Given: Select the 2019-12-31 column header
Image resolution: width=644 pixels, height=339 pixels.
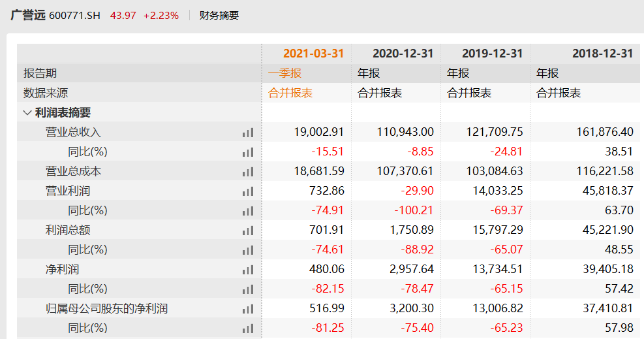Looking at the screenshot, I should tap(493, 54).
